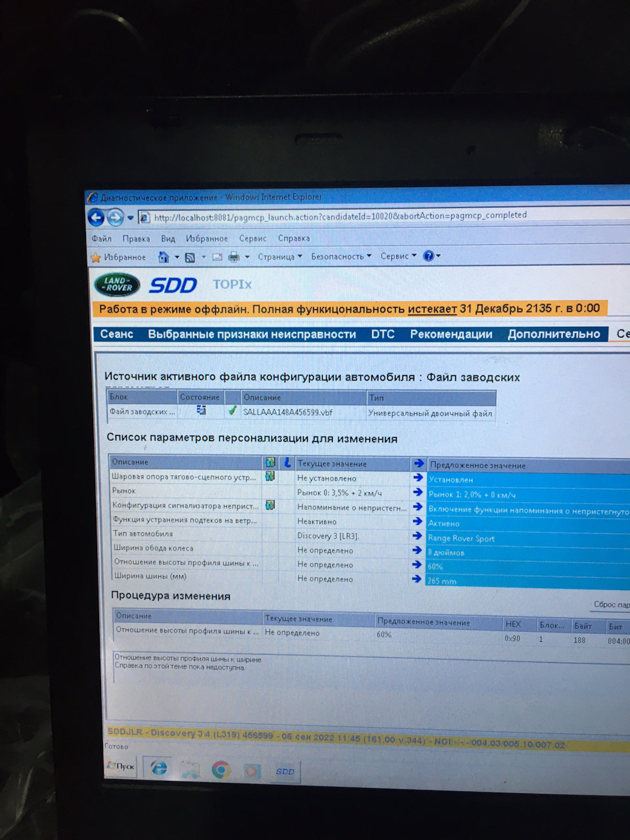Open the TOPIx link
The height and width of the screenshot is (840, 630).
232,284
